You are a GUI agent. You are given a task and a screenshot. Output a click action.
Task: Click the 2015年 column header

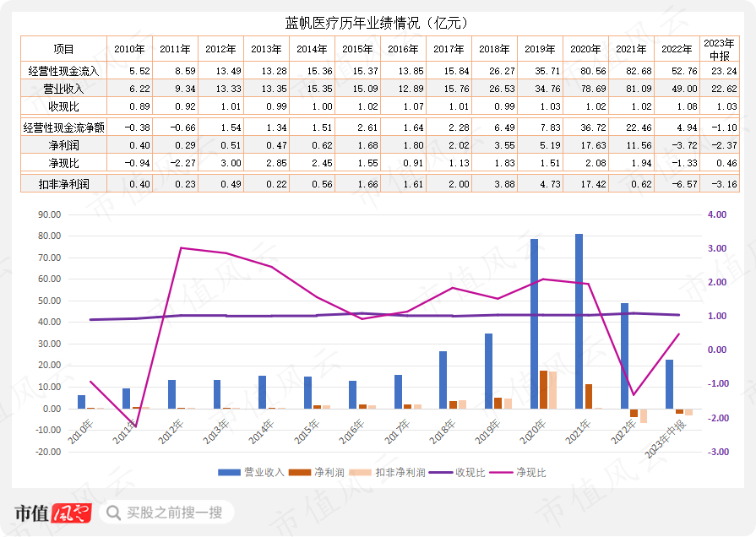357,49
